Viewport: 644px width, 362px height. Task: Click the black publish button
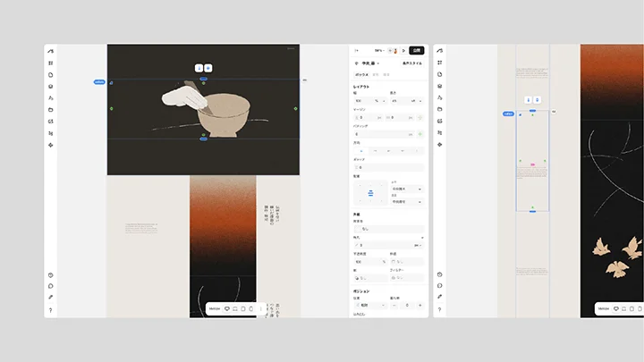417,50
